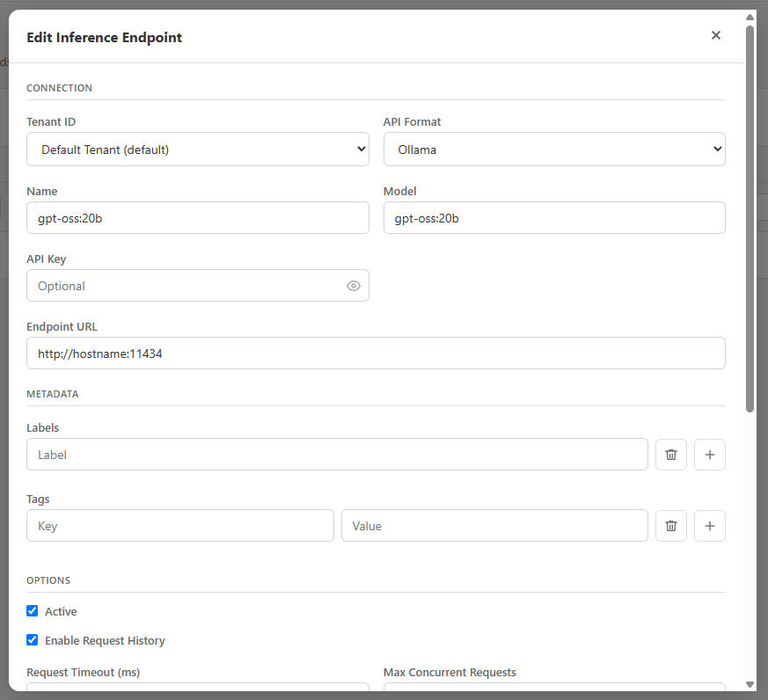Click the Max Concurrent Requests label
The height and width of the screenshot is (700, 768).
pos(450,673)
